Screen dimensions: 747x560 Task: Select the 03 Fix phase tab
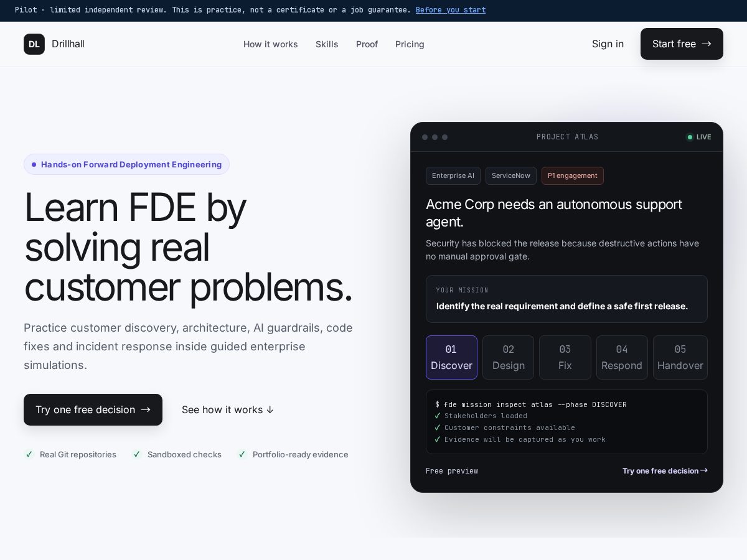[565, 357]
